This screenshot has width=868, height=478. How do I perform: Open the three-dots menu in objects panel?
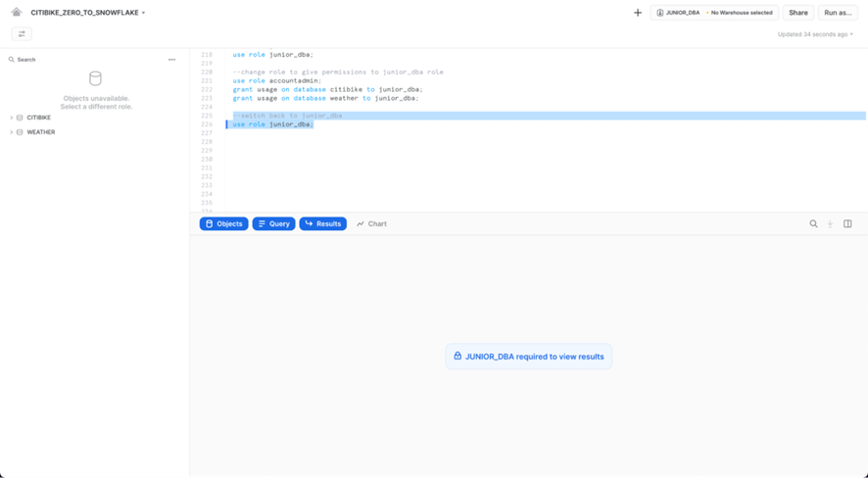pos(171,60)
